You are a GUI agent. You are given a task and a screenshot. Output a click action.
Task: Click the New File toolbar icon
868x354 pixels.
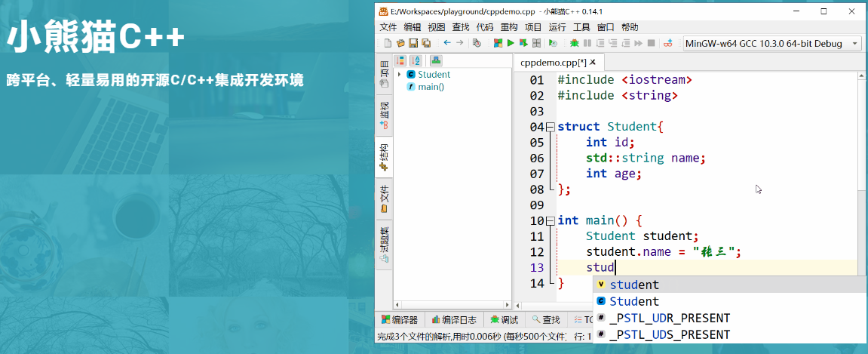coord(388,43)
